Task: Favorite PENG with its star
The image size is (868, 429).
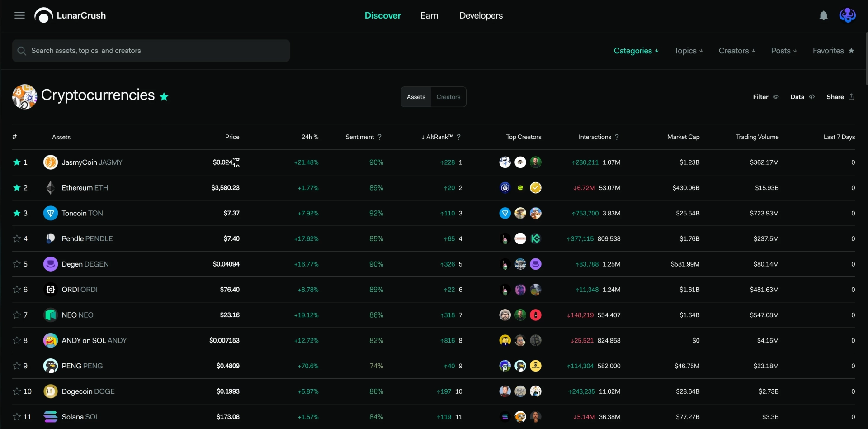Action: pos(17,366)
